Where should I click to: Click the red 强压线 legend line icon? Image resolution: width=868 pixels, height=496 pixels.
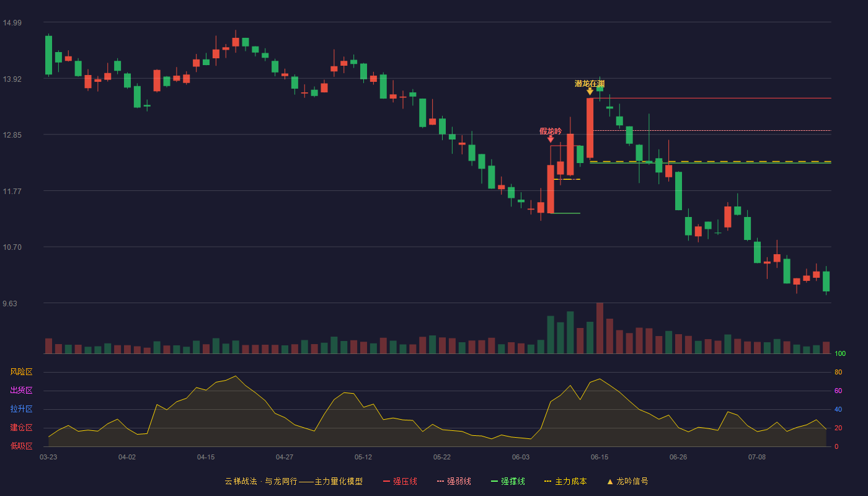387,481
